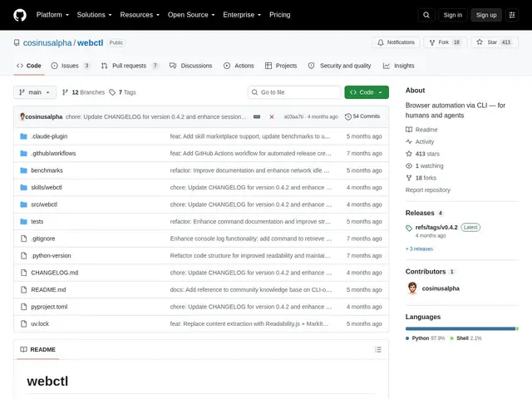Open commit hash a03aa7b
The width and height of the screenshot is (532, 399).
click(x=293, y=116)
